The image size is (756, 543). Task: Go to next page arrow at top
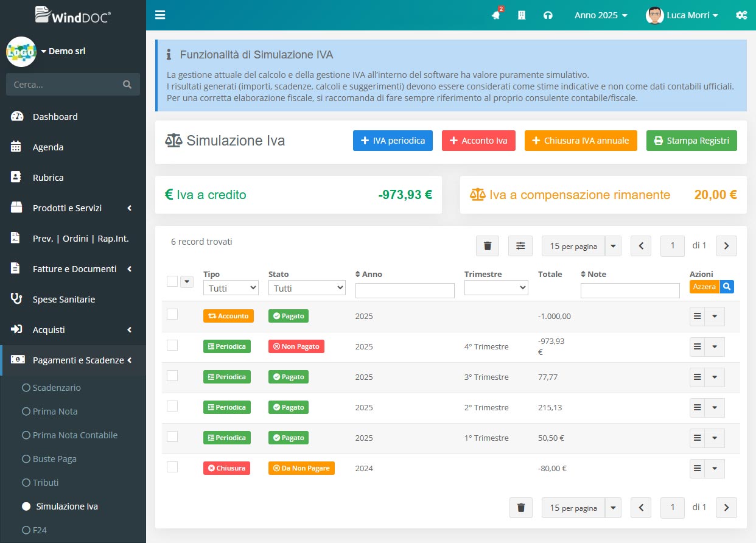[726, 246]
